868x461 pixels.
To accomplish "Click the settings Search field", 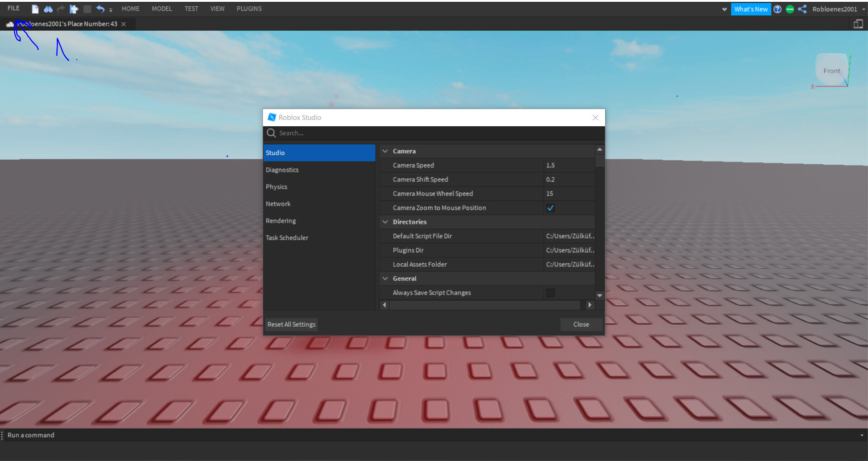I will point(434,133).
